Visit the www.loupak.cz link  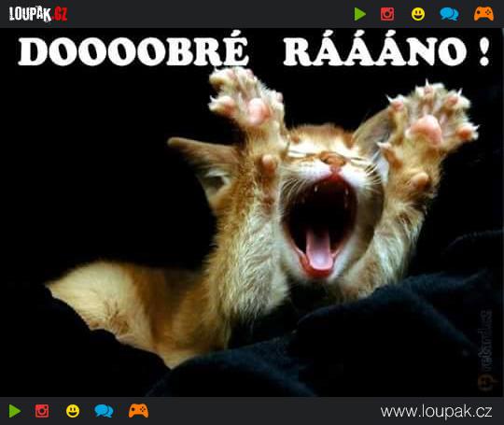[x=436, y=411]
